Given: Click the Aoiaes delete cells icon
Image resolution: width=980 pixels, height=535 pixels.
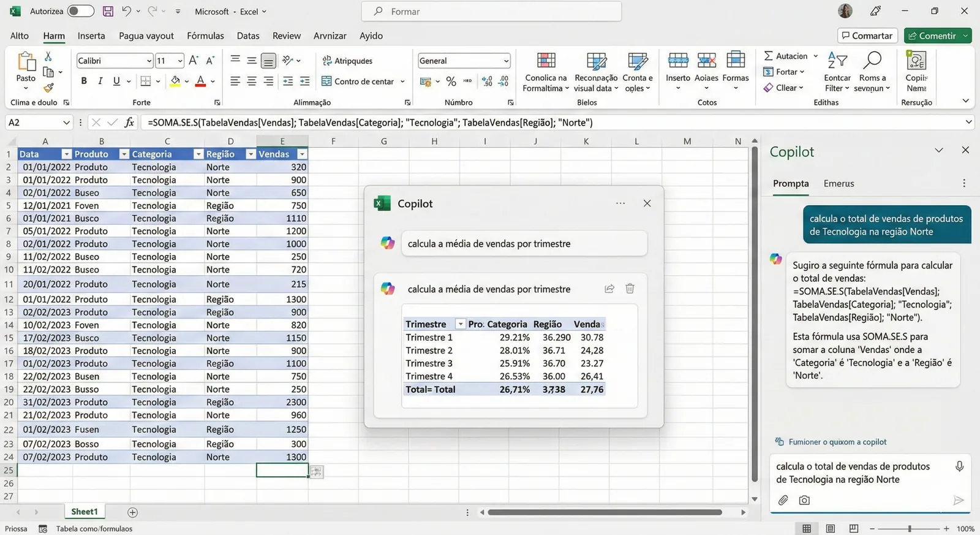Looking at the screenshot, I should pyautogui.click(x=706, y=61).
